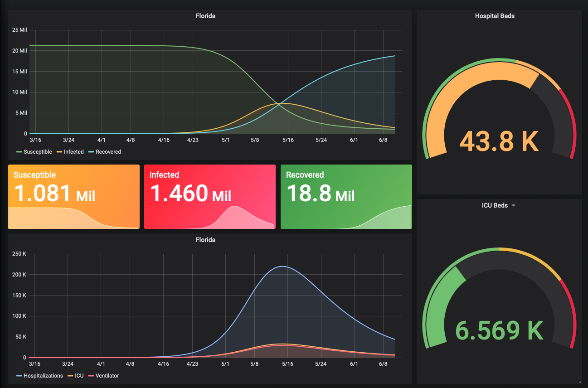The image size is (588, 388).
Task: Click the 4/23 date label on Susceptible chart axis
Action: coord(192,140)
